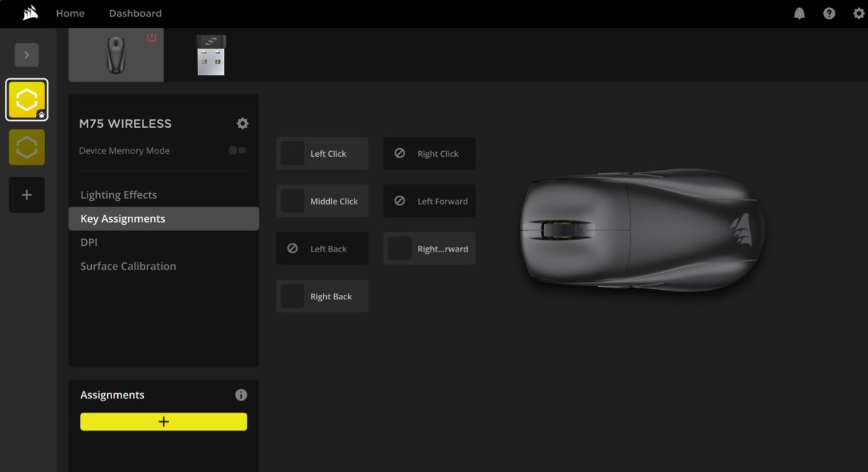Go to the Dashboard tab

(x=135, y=14)
